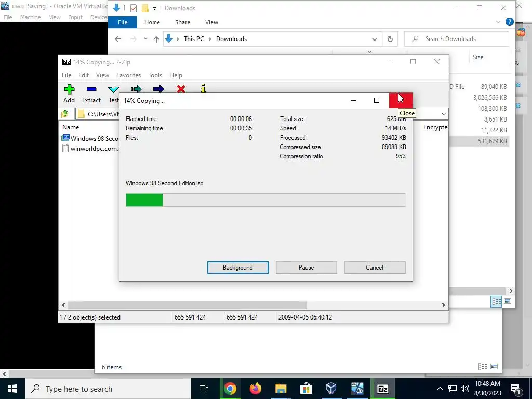Open recent locations dropdown in Explorer
Screen dimensions: 532x399
145,38
